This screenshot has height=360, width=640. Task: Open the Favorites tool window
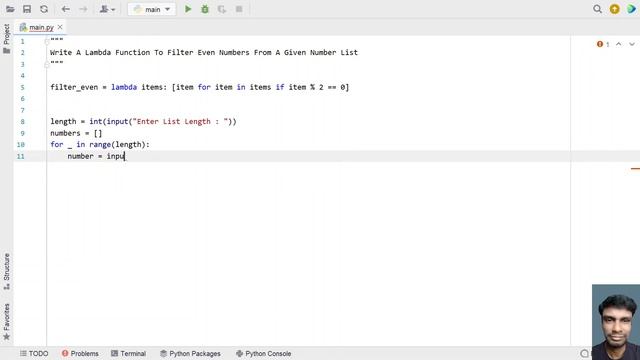click(7, 322)
